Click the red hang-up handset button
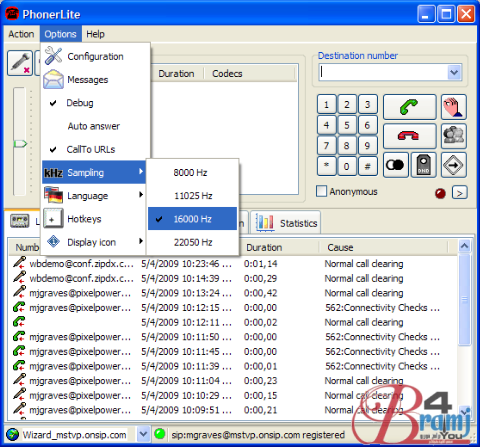This screenshot has height=447, width=480. pyautogui.click(x=409, y=136)
